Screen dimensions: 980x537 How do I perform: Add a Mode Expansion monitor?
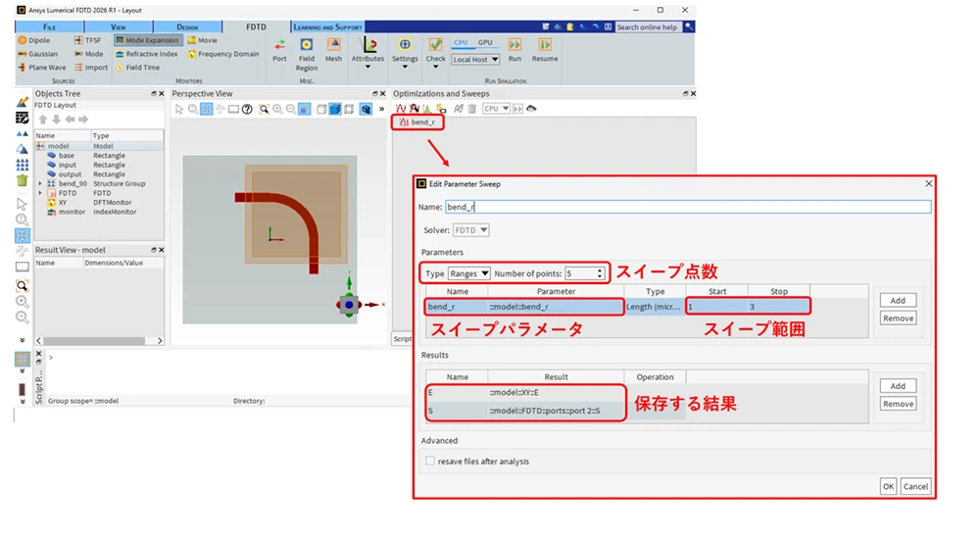pos(148,40)
